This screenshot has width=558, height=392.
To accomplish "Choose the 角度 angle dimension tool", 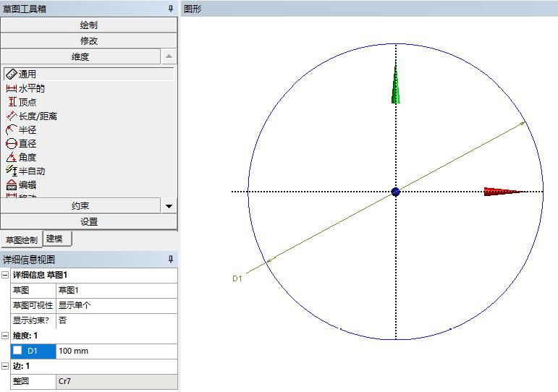I will point(27,157).
